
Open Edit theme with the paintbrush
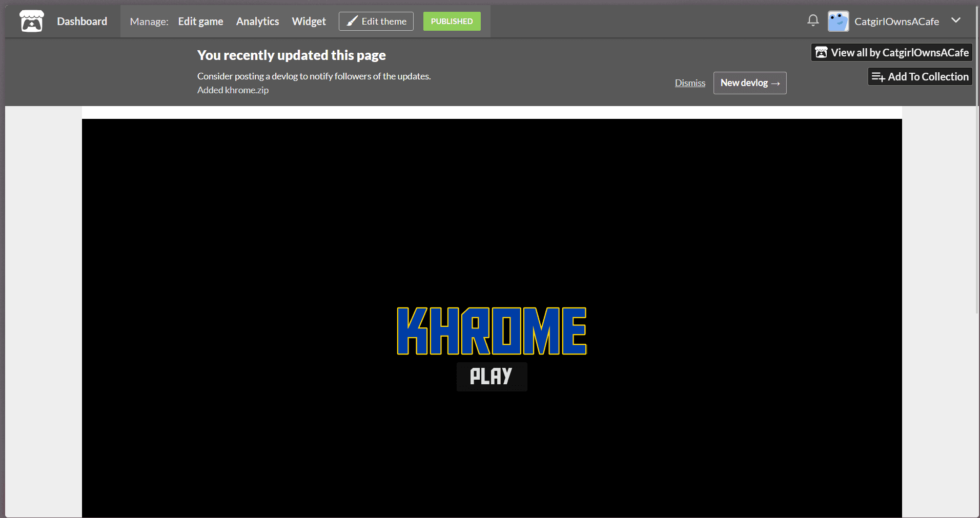tap(376, 22)
